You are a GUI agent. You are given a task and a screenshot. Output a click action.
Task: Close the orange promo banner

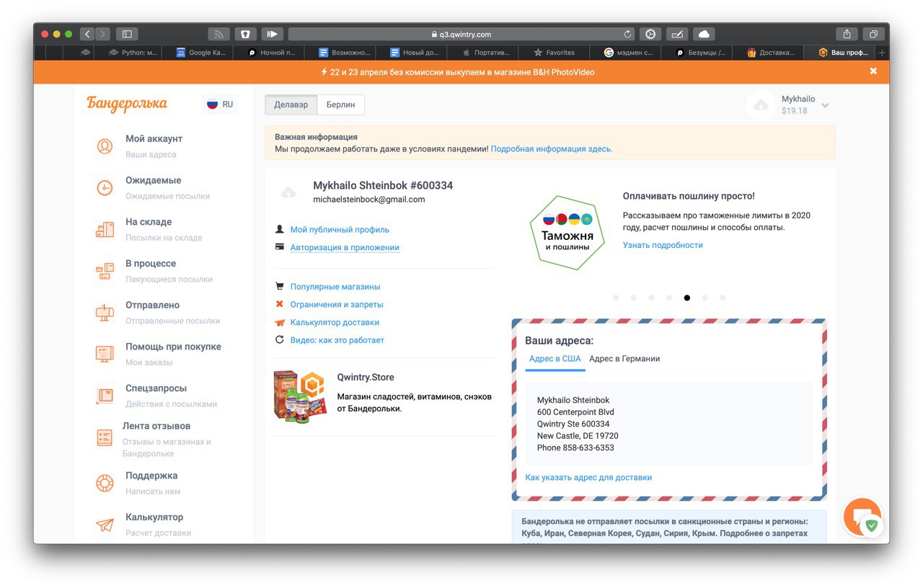873,71
